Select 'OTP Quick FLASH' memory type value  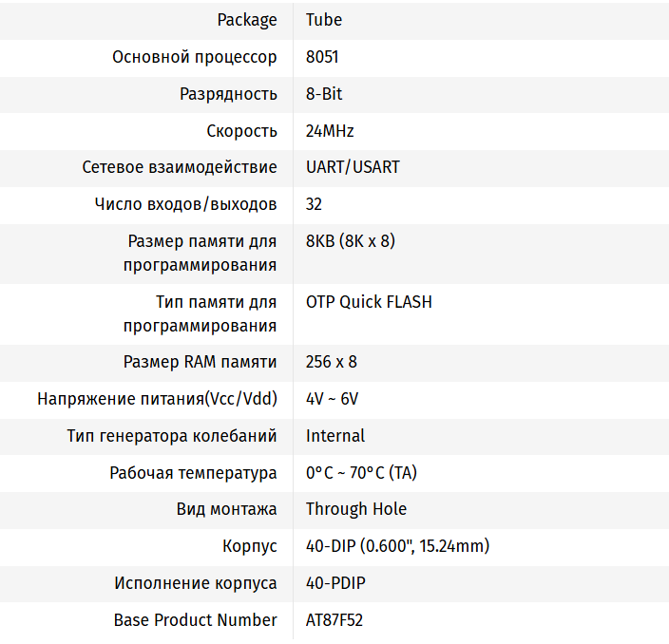[369, 302]
